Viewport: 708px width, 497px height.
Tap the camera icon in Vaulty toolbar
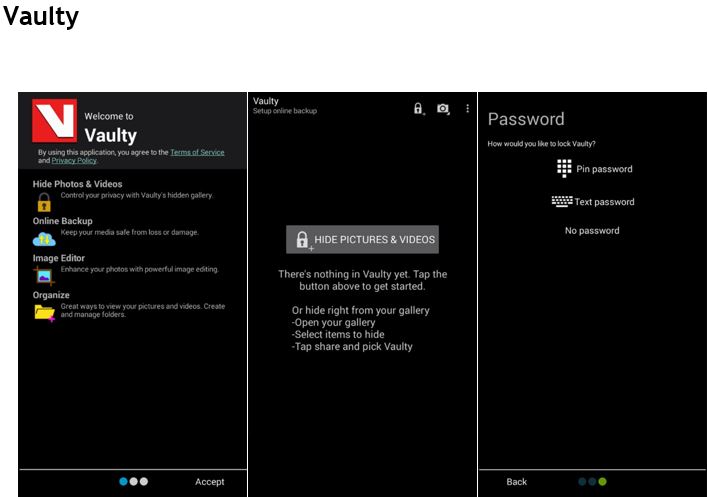click(443, 108)
